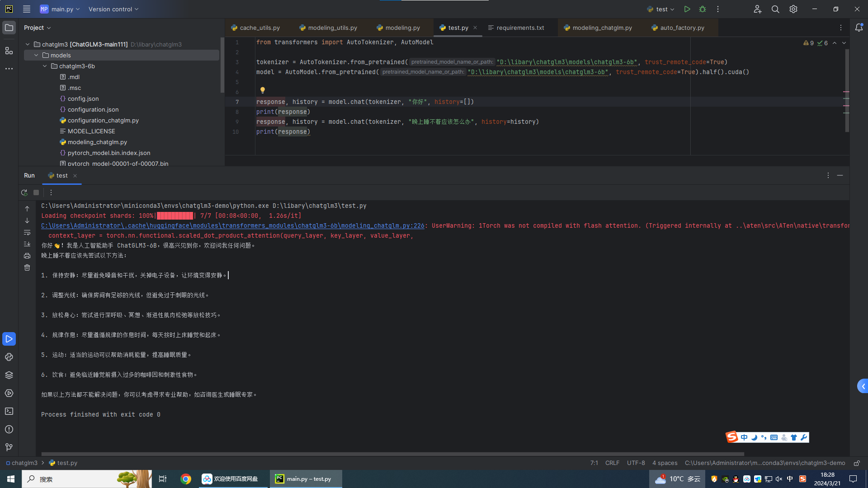
Task: Clear all console output
Action: pos(27,267)
